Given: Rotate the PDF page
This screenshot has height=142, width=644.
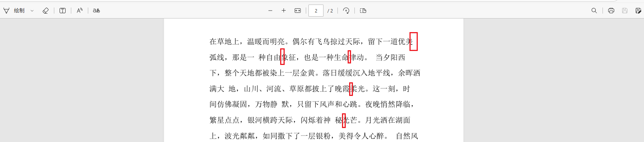Looking at the screenshot, I should click(346, 11).
